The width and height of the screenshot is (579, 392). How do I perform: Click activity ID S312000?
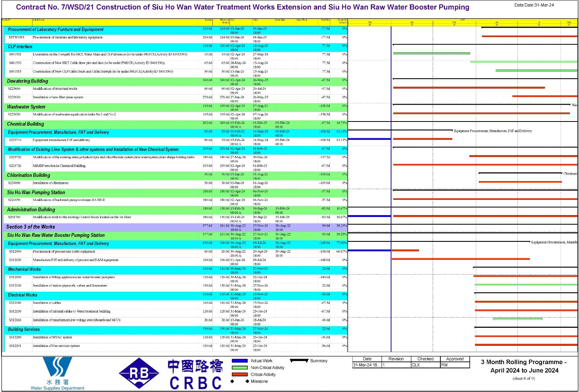[x=15, y=251]
